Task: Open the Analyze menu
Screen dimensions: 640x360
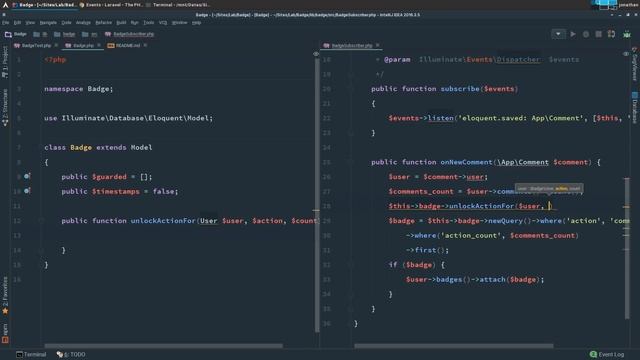Action: tap(83, 23)
